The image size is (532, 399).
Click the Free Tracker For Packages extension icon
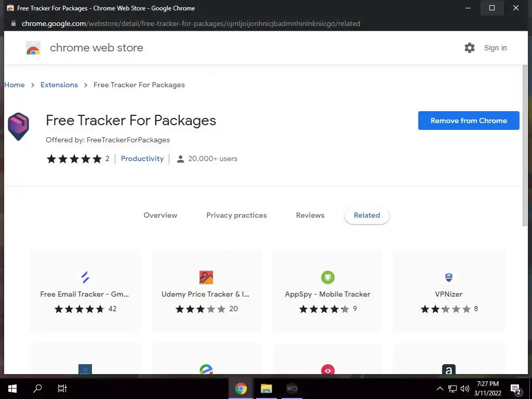18,127
